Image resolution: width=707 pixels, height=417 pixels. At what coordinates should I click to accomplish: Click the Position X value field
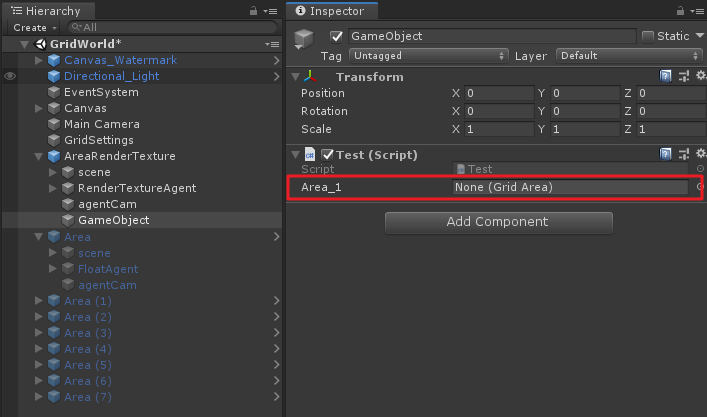coord(499,93)
